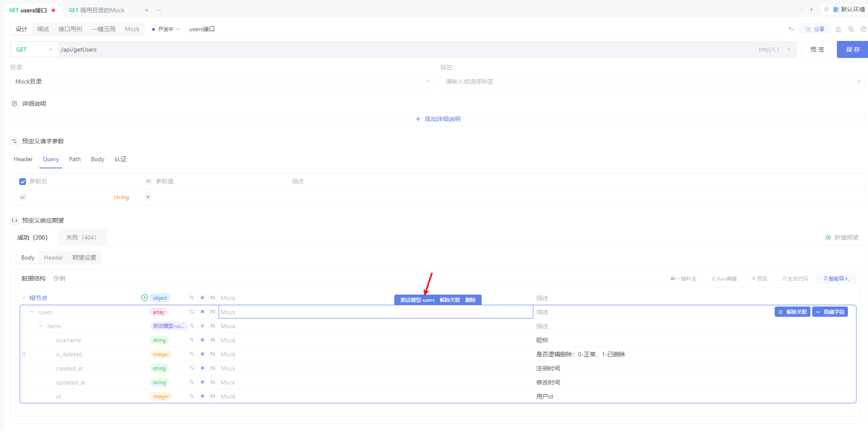The image size is (868, 431).
Task: Open the string type selector for query parameter
Action: [121, 197]
